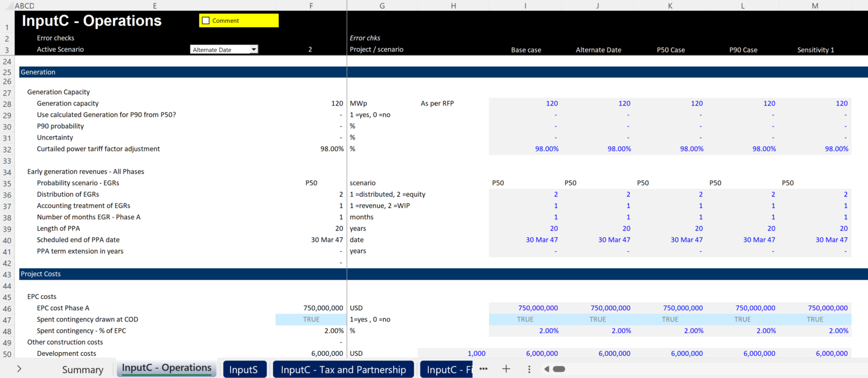
Task: Toggle the Comment checkbox
Action: (x=206, y=21)
